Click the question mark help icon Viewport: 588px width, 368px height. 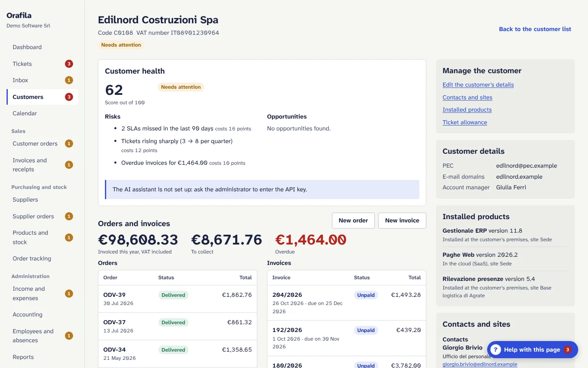click(495, 350)
